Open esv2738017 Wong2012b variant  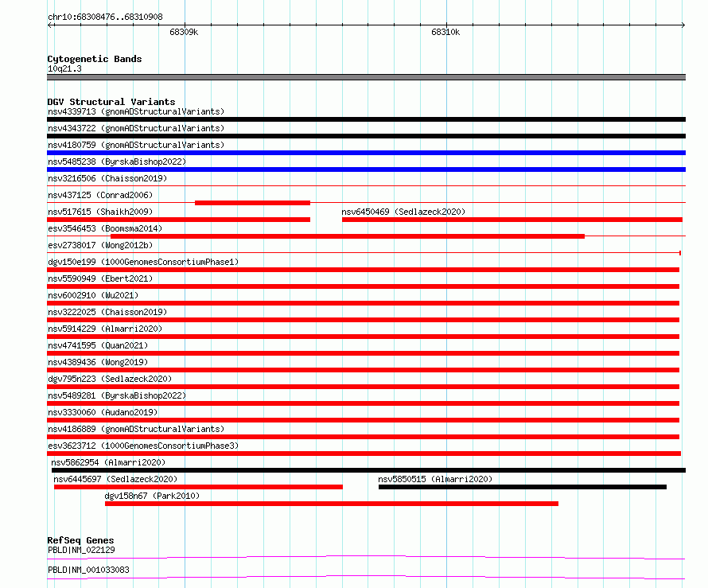coord(100,245)
